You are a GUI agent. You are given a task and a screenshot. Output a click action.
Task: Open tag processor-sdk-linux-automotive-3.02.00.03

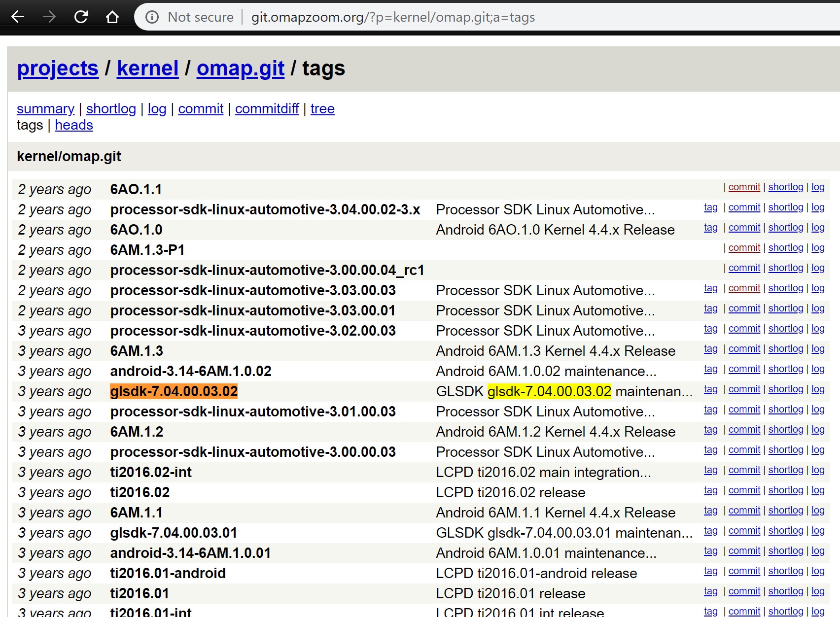[x=253, y=331]
